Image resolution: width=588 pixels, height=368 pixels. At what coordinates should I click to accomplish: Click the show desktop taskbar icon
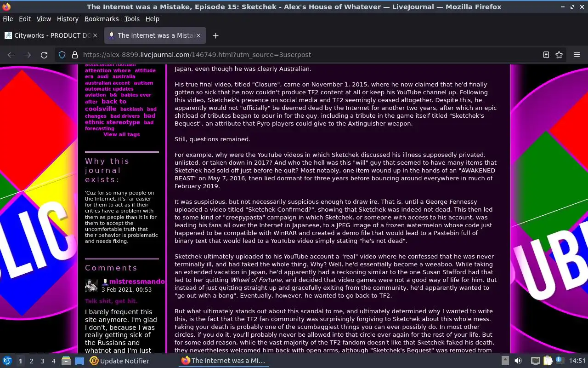click(x=79, y=361)
